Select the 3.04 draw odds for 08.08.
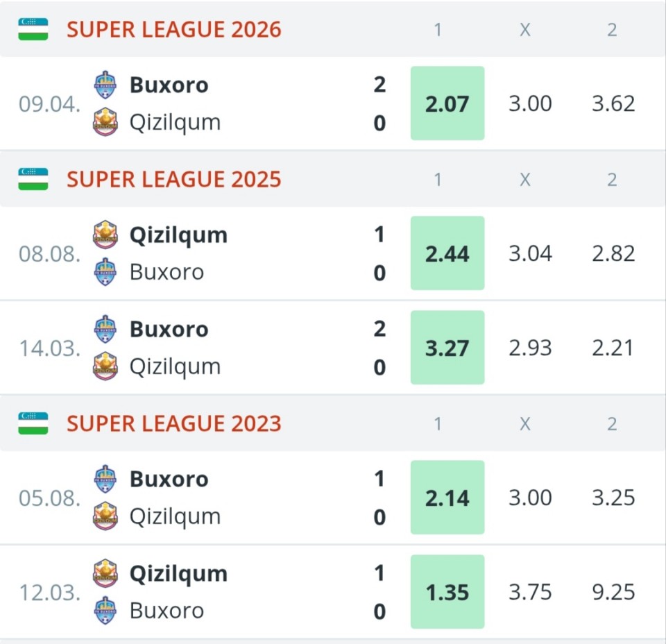Screen dimensions: 666x644 (530, 253)
